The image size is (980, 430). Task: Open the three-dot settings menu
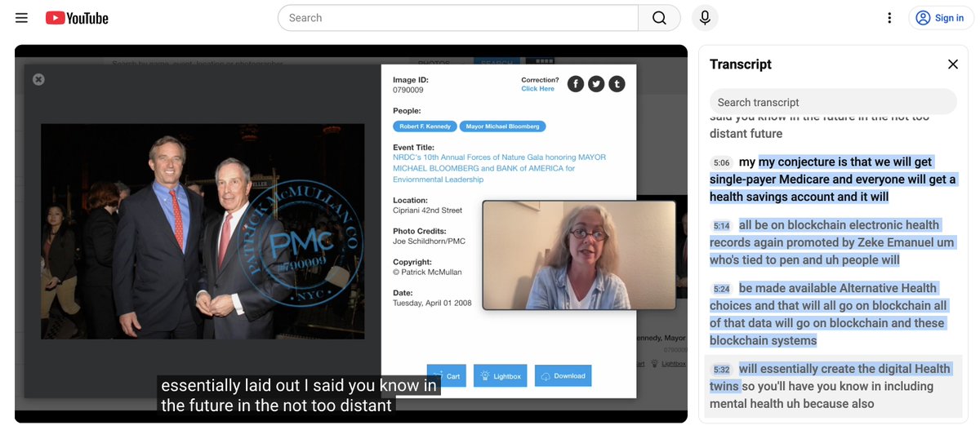pyautogui.click(x=890, y=18)
